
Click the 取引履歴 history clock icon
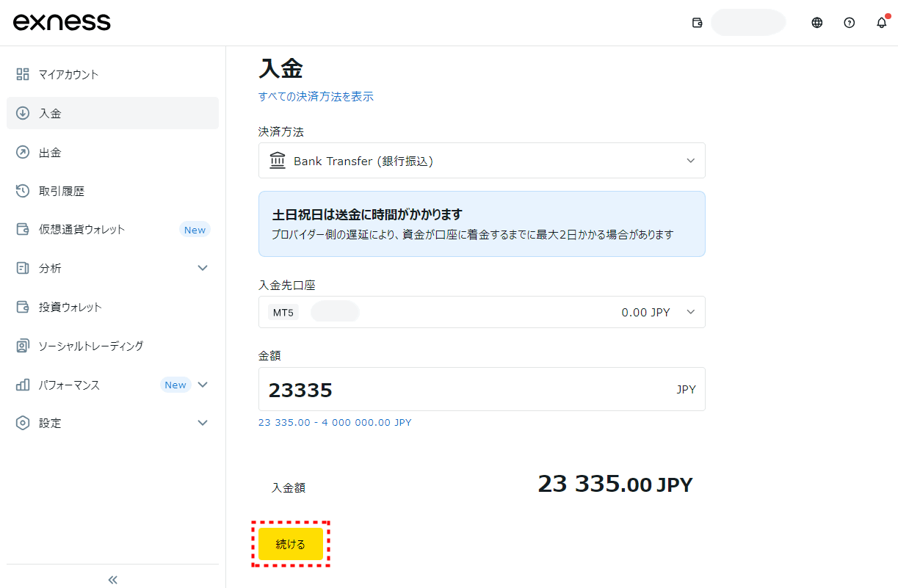(23, 191)
